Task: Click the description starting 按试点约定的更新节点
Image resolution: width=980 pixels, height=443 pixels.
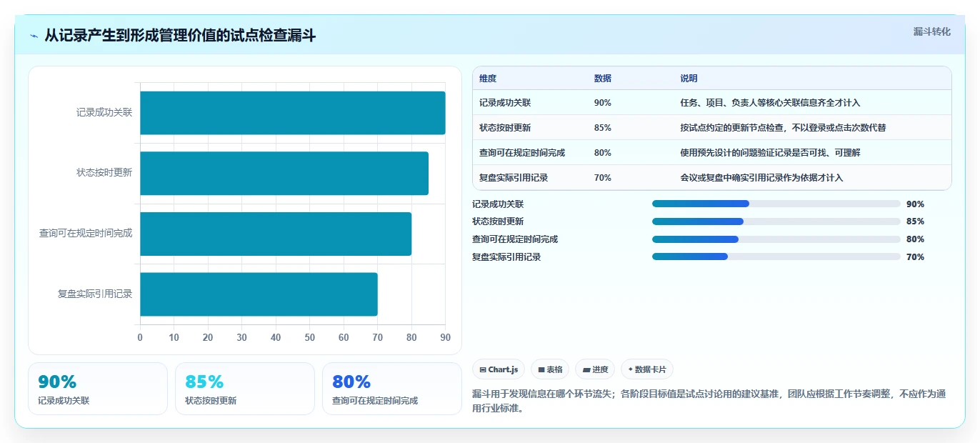Action: point(783,128)
